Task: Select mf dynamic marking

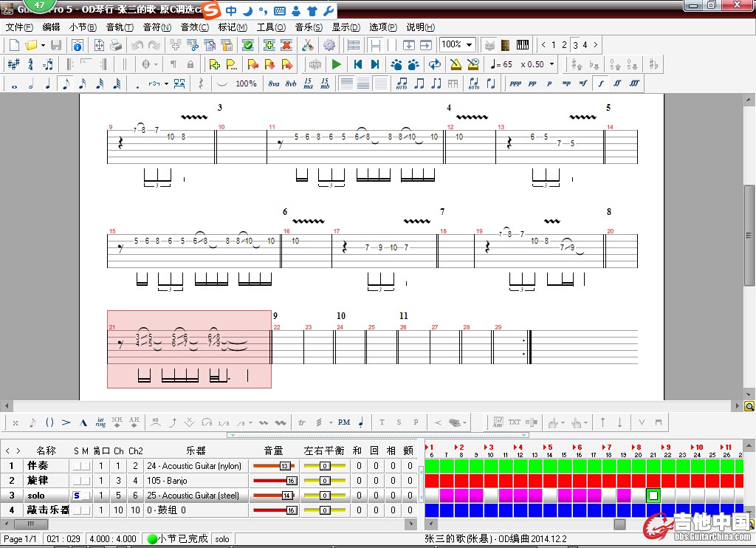Action: tap(583, 83)
